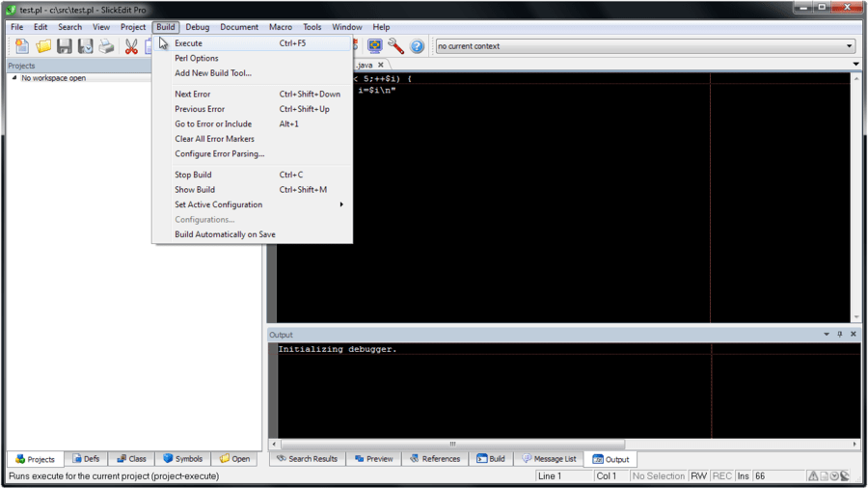Toggle the REC macro recording indicator
This screenshot has height=488, width=868.
721,475
